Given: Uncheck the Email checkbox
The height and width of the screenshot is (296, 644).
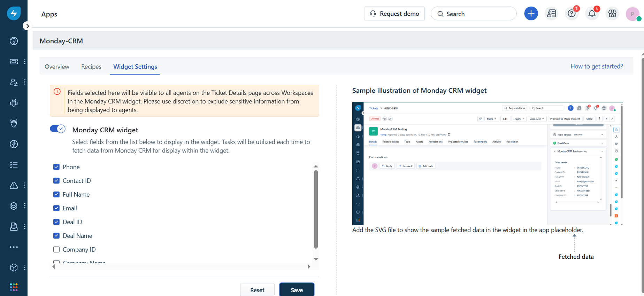Looking at the screenshot, I should click(x=56, y=208).
